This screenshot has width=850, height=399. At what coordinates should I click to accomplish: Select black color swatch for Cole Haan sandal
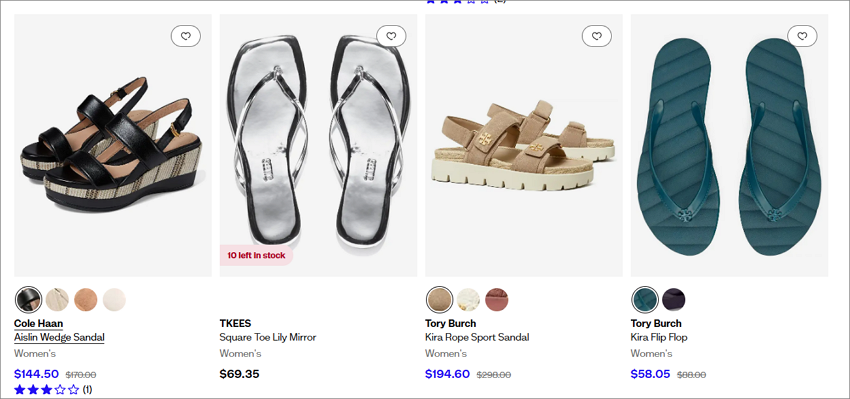pyautogui.click(x=29, y=300)
